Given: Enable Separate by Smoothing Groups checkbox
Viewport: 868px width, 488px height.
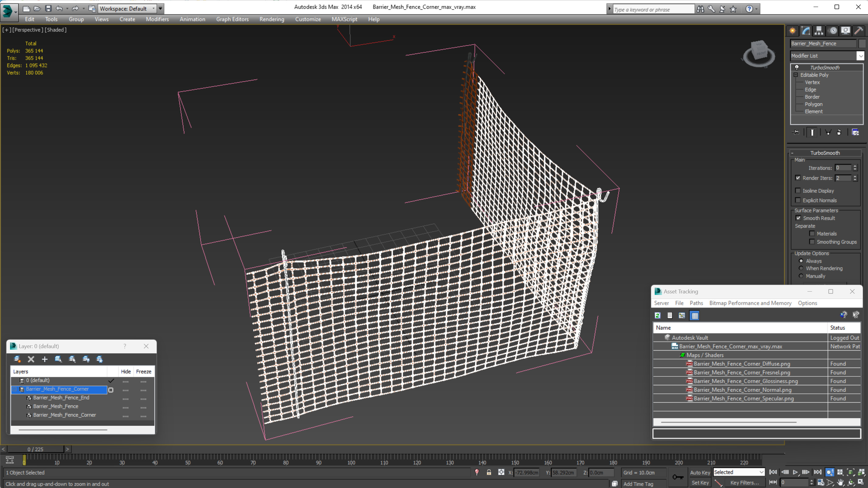Looking at the screenshot, I should (812, 241).
